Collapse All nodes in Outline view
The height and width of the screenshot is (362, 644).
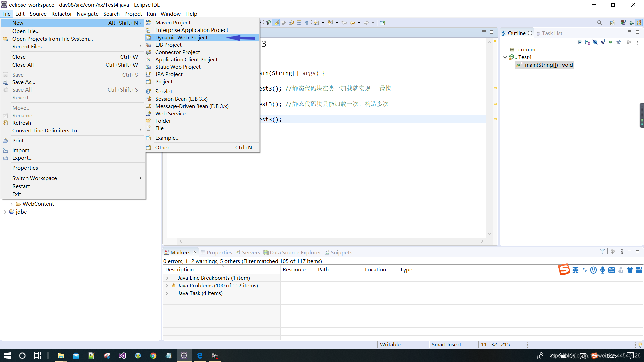(580, 42)
